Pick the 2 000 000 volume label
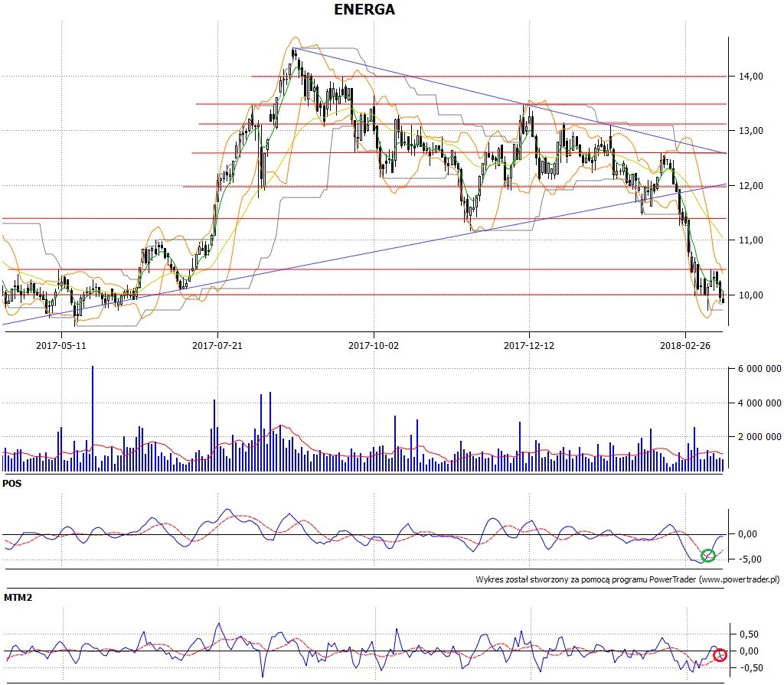 759,437
